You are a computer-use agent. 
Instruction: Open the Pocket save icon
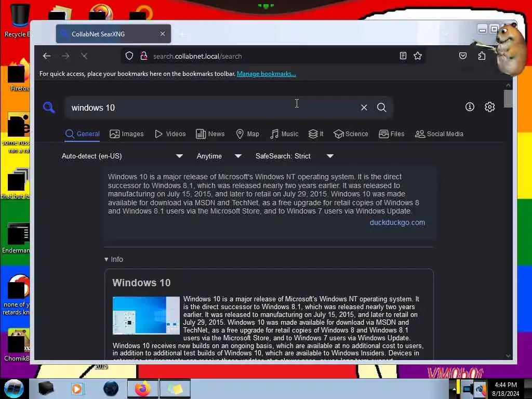click(463, 56)
